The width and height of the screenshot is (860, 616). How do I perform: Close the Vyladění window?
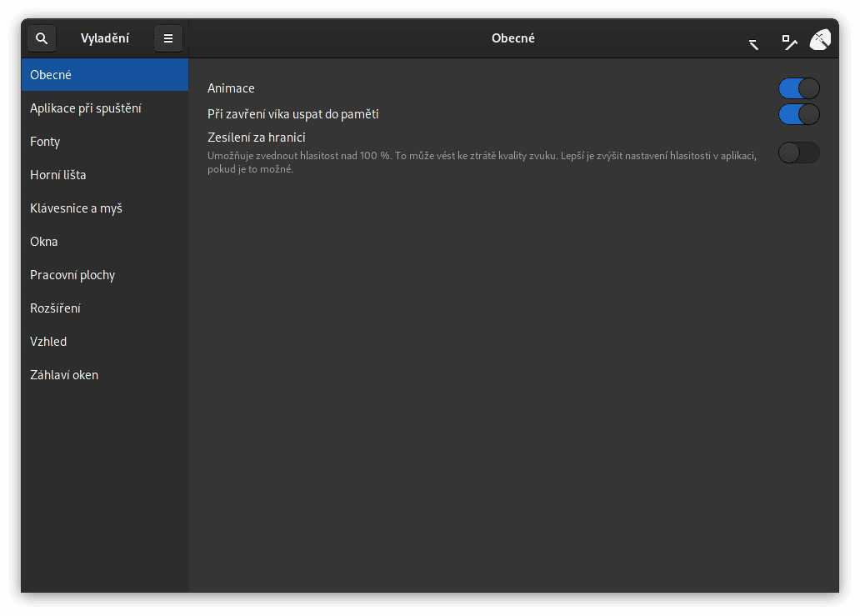pyautogui.click(x=820, y=39)
